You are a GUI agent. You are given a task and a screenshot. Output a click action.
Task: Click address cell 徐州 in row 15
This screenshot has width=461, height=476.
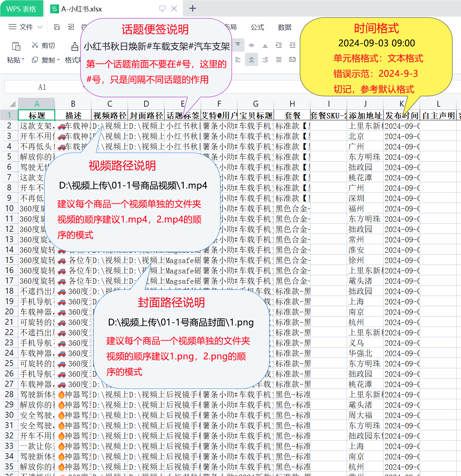365,260
